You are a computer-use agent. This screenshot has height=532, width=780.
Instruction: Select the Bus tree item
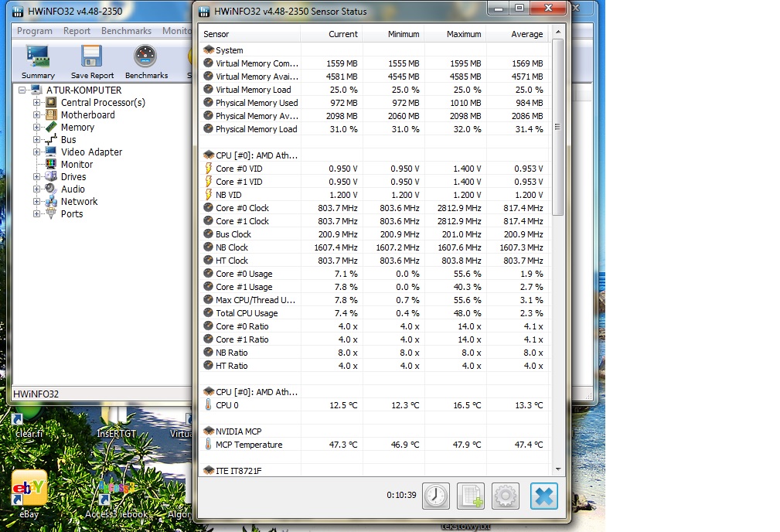[x=69, y=140]
